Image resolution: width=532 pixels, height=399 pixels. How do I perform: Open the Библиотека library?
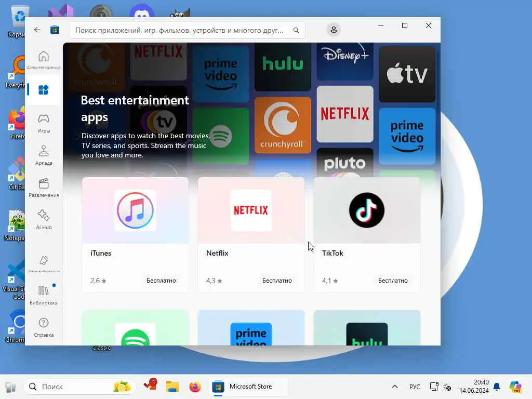(44, 295)
